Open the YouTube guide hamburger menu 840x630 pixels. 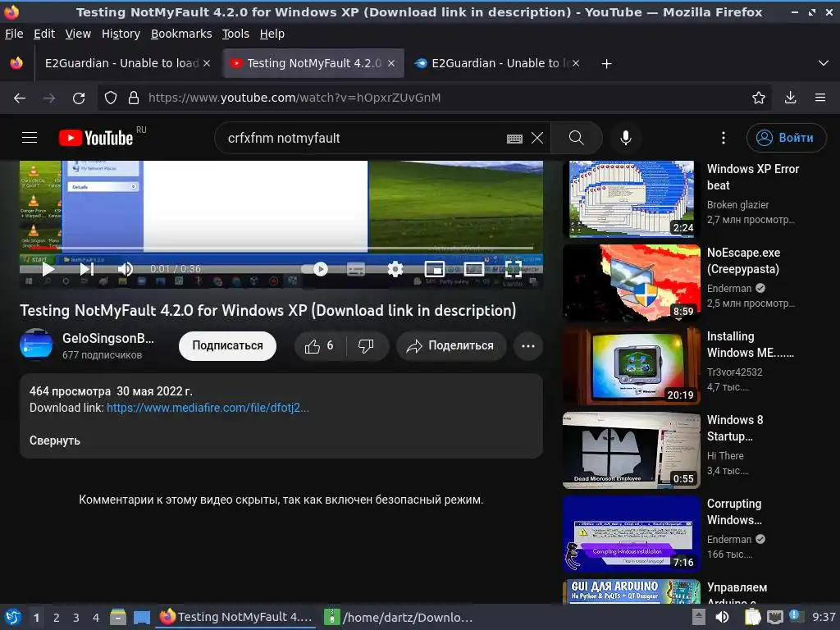30,138
